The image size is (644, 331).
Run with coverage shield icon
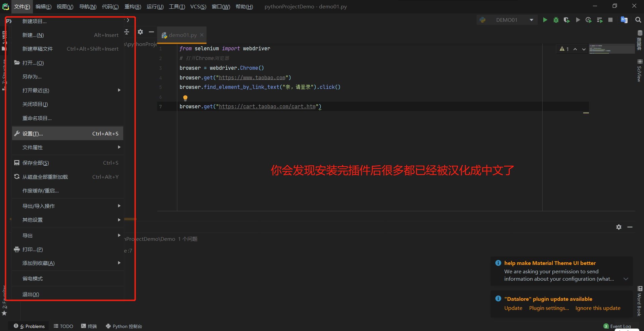pyautogui.click(x=567, y=20)
